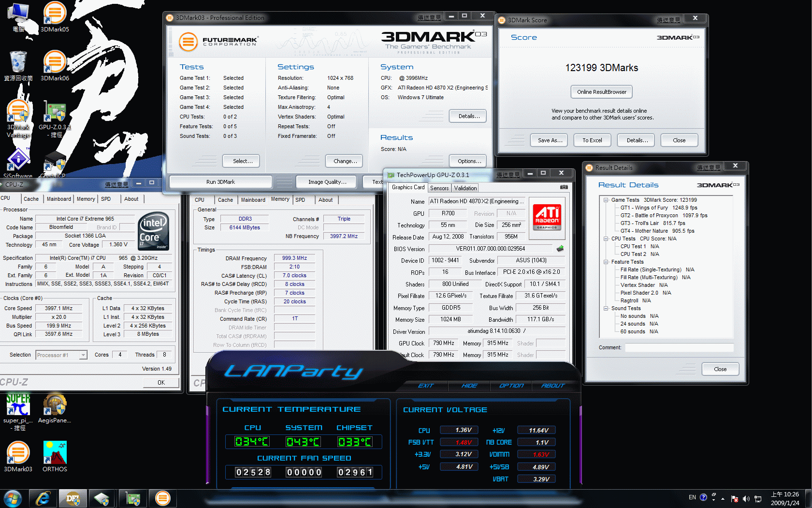Collapse the Game Tests tree node

tap(606, 200)
